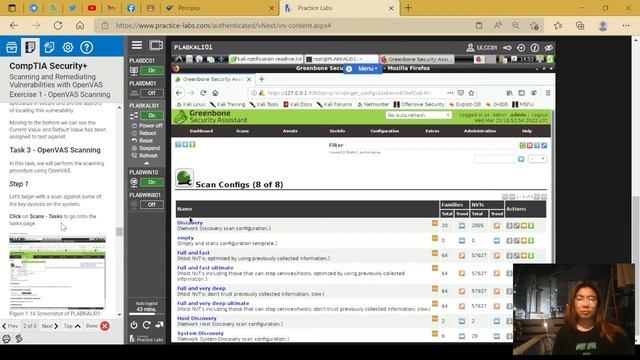
Task: Click the green update filter icon
Action: (x=522, y=145)
